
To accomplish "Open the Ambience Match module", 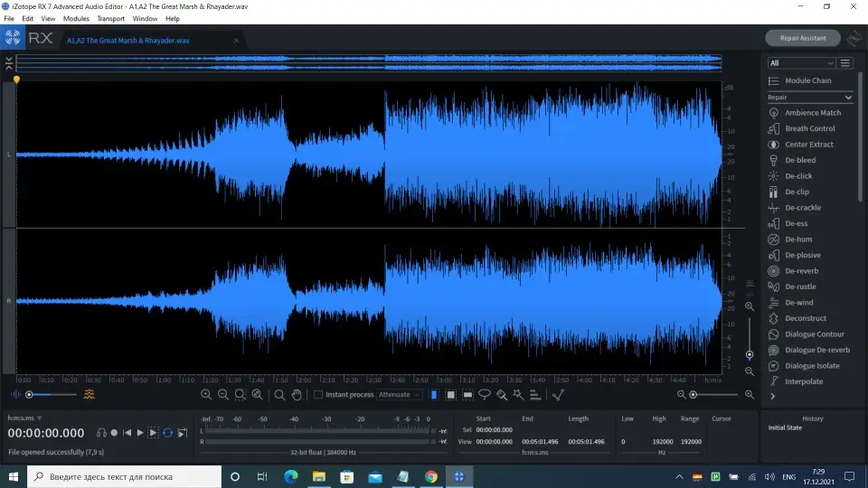I will pos(812,113).
